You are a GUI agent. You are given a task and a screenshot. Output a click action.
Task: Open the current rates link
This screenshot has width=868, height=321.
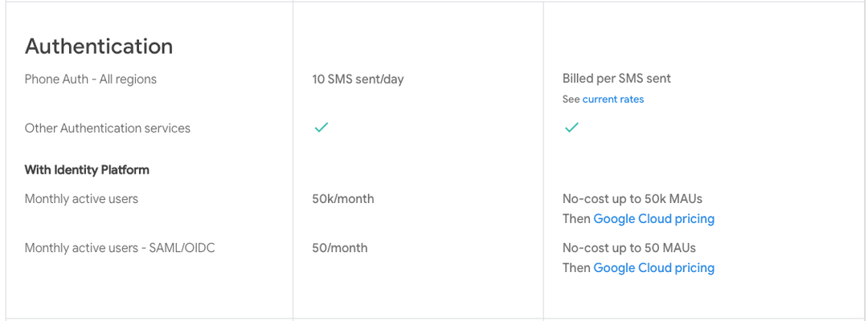tap(612, 100)
